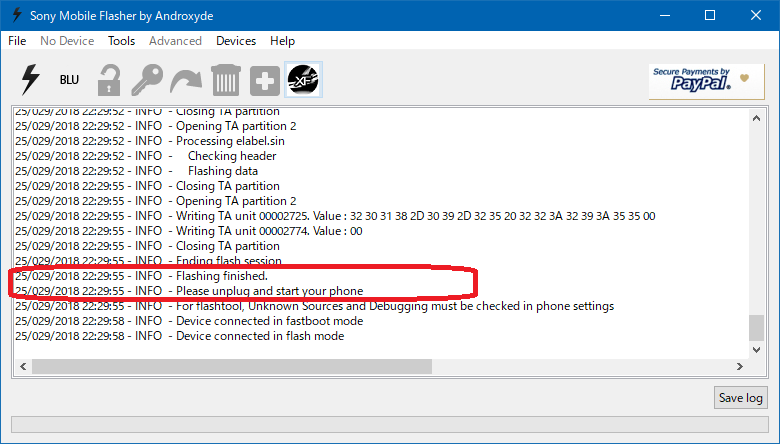Click the horizontal scrollbar right arrow
The image size is (780, 444).
click(x=740, y=366)
